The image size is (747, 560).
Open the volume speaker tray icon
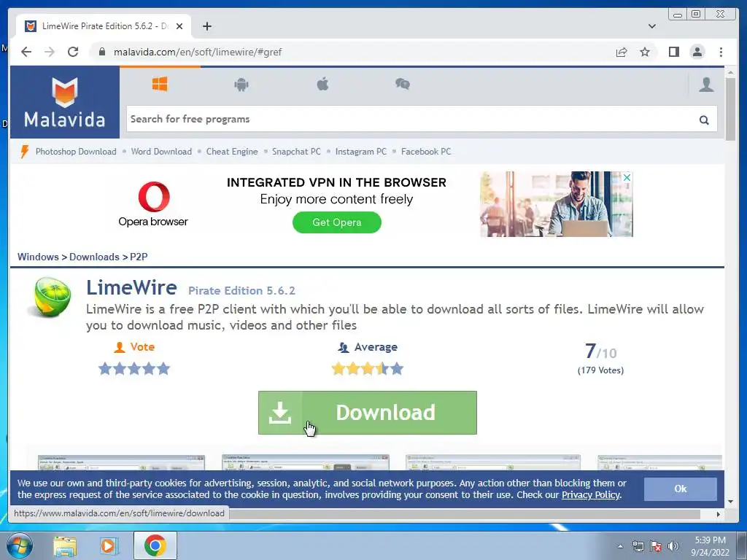673,546
